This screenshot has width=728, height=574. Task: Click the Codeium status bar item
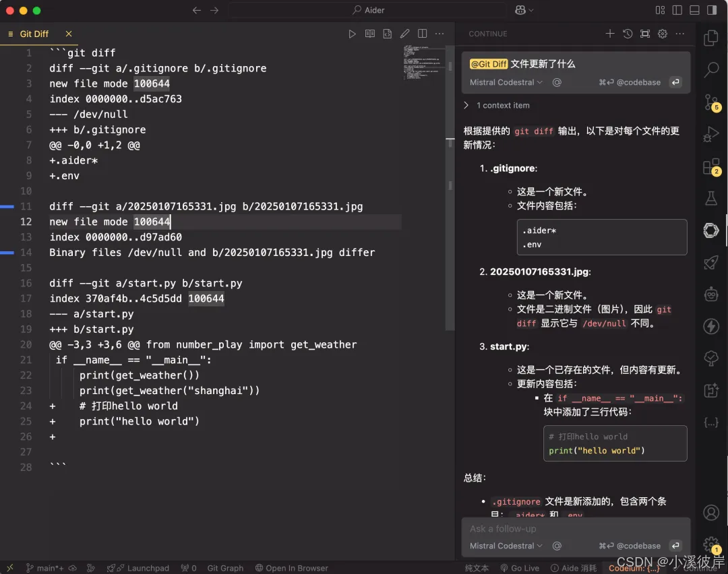(634, 568)
